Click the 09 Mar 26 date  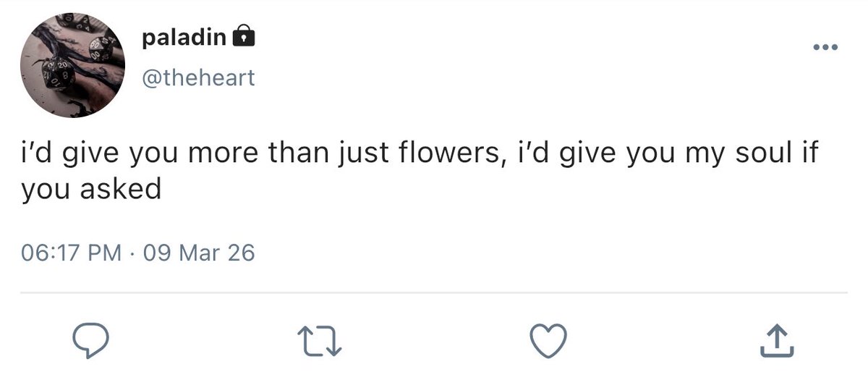click(200, 253)
